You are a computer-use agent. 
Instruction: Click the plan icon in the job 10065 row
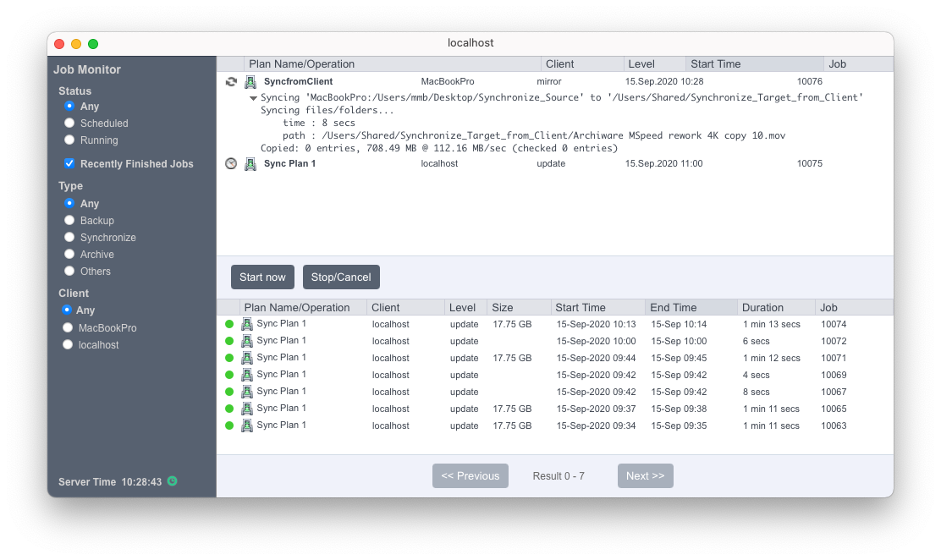pyautogui.click(x=246, y=409)
